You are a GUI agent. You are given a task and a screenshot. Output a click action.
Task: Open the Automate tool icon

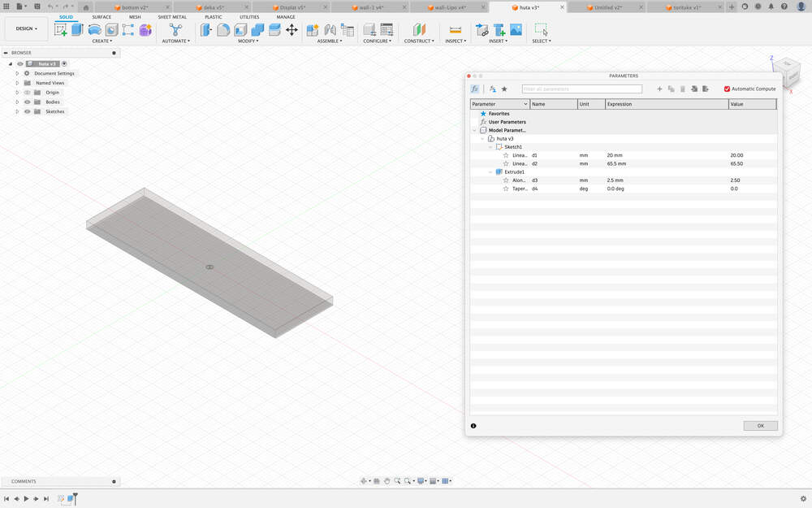pyautogui.click(x=175, y=29)
